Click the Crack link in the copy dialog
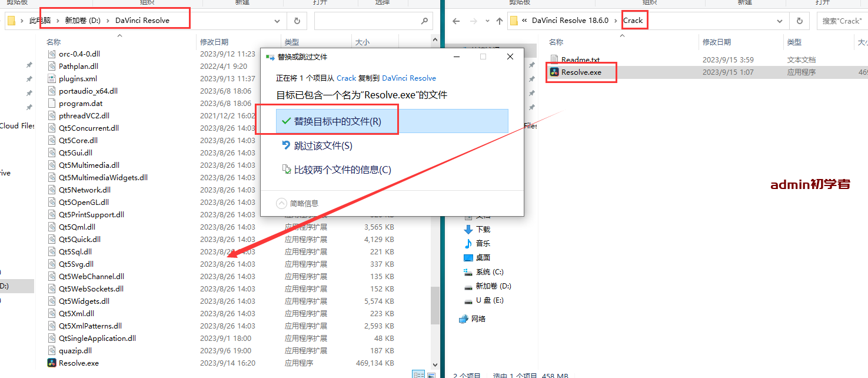Screen dimensions: 868x378 346,78
